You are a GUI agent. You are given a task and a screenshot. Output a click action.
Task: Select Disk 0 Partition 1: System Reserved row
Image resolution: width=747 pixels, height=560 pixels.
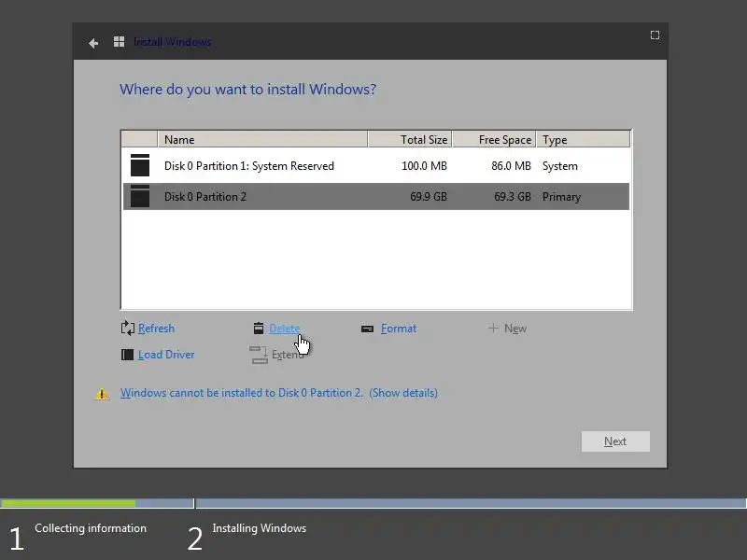(x=376, y=166)
